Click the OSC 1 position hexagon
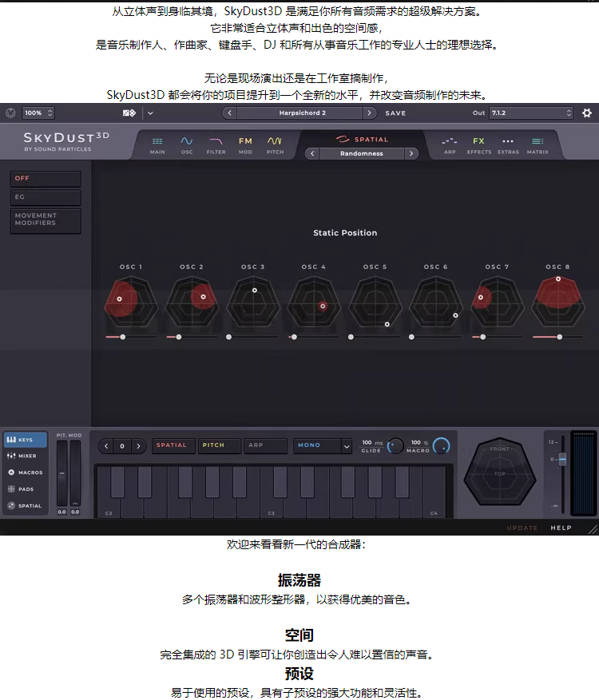The height and width of the screenshot is (700, 599). (131, 303)
